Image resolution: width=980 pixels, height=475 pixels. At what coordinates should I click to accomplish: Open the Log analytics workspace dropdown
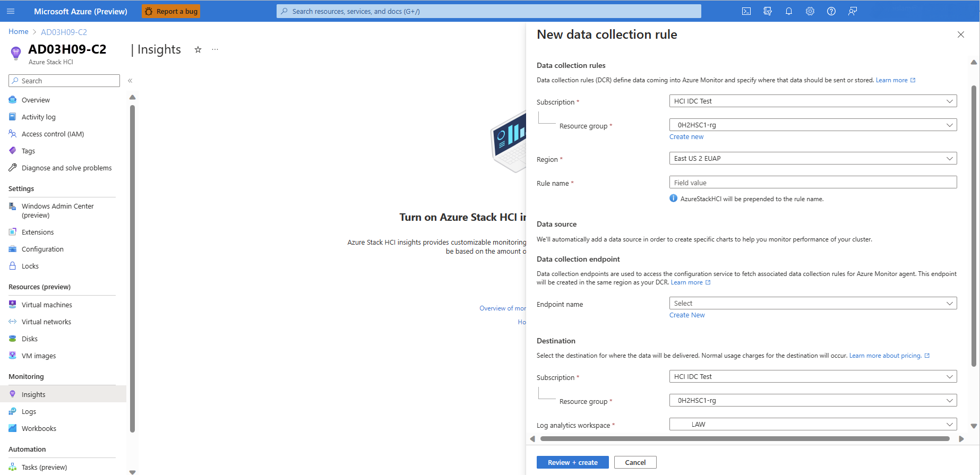click(813, 424)
